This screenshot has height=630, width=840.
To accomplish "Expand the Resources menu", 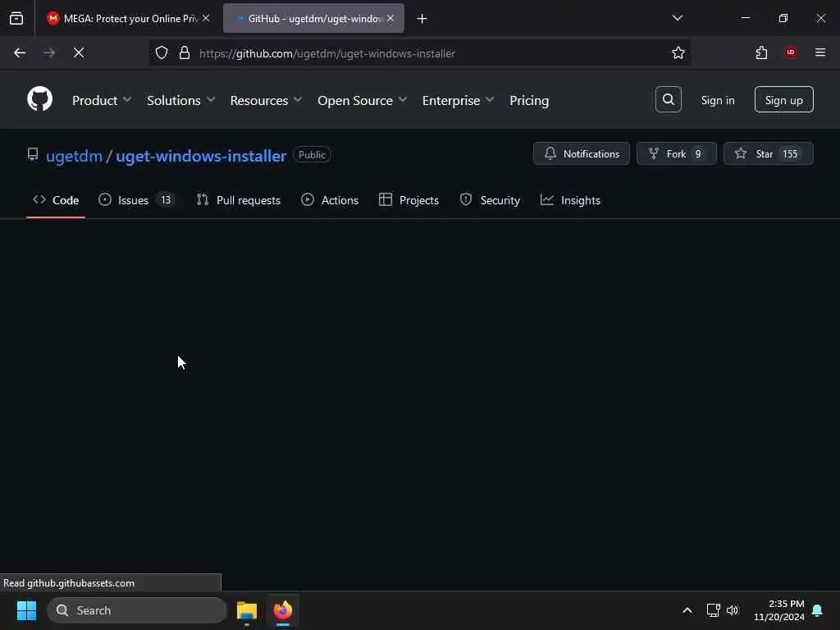I will [266, 100].
